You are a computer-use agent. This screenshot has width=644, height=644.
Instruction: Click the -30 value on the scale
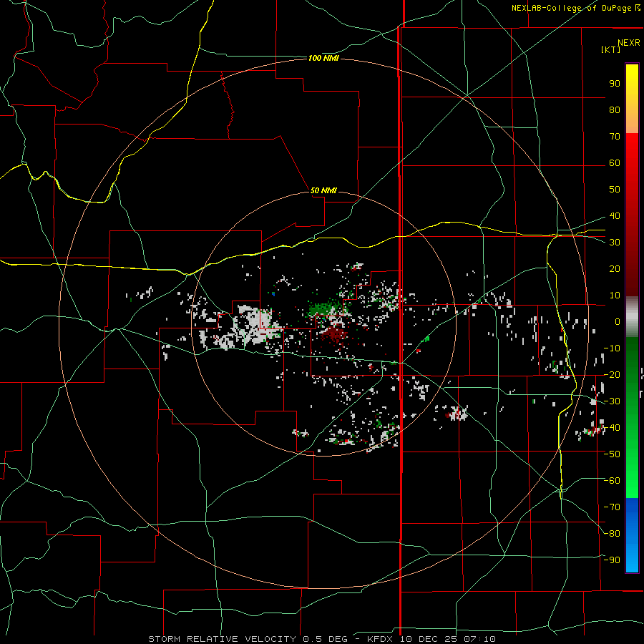coord(612,401)
